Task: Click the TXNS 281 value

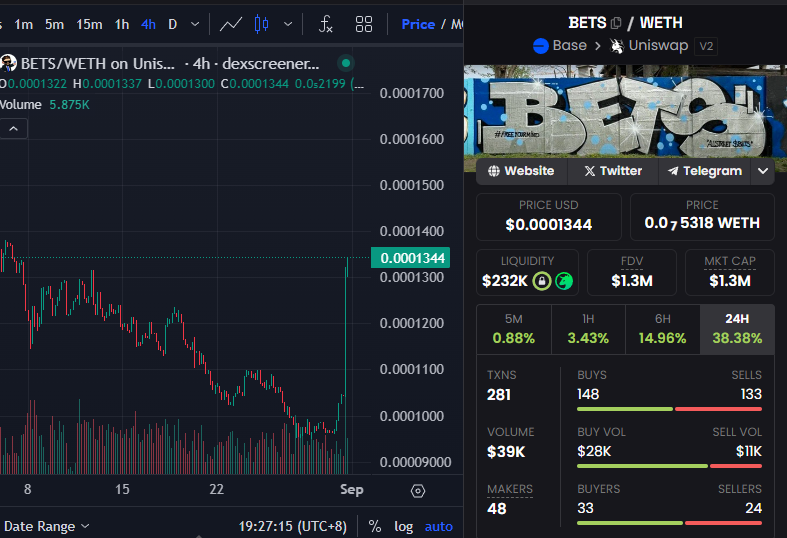Action: [x=499, y=395]
